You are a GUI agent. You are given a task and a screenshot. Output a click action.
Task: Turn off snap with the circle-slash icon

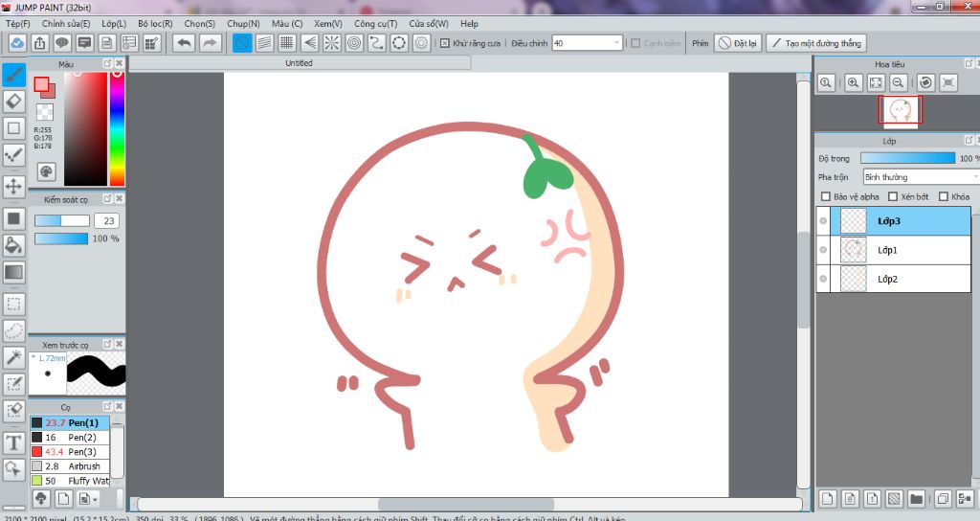242,43
